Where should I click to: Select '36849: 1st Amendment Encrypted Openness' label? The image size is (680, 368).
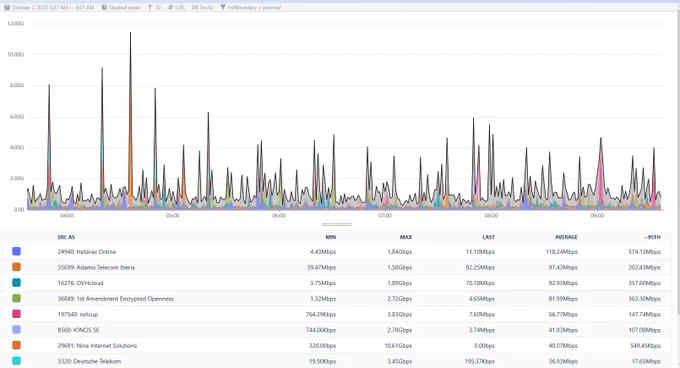click(x=115, y=299)
